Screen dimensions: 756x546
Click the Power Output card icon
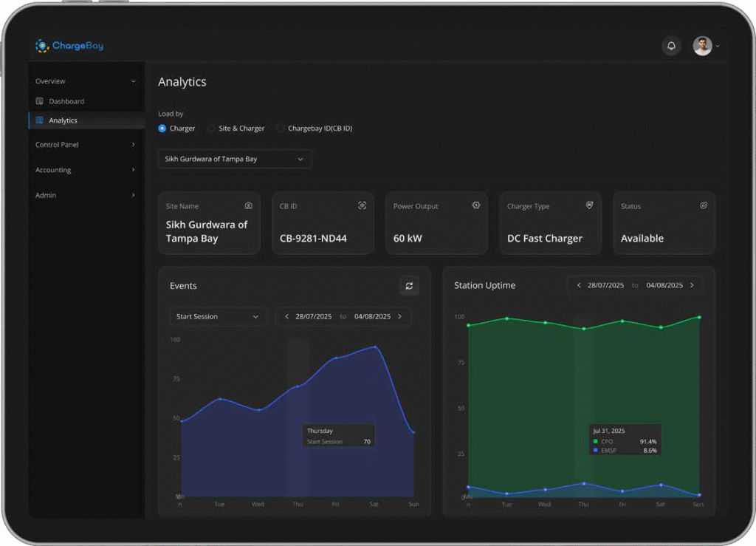tap(476, 205)
